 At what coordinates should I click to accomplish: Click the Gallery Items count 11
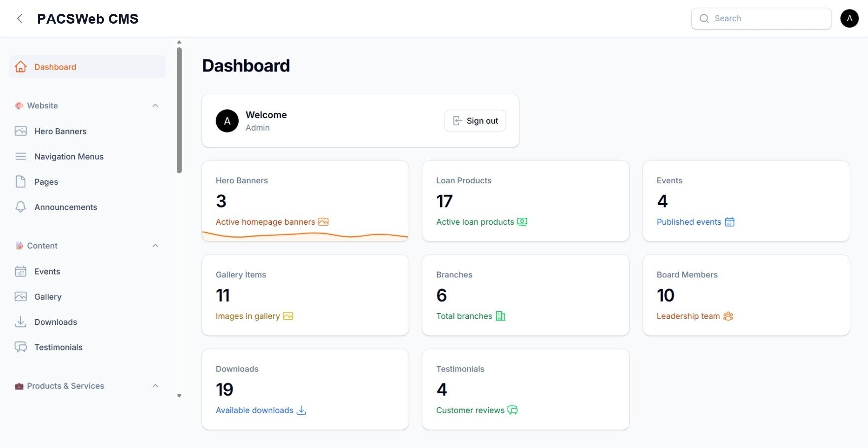tap(223, 295)
